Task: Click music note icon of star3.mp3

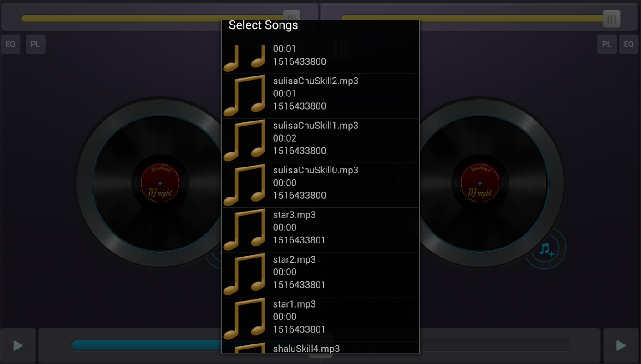Action: pos(244,230)
